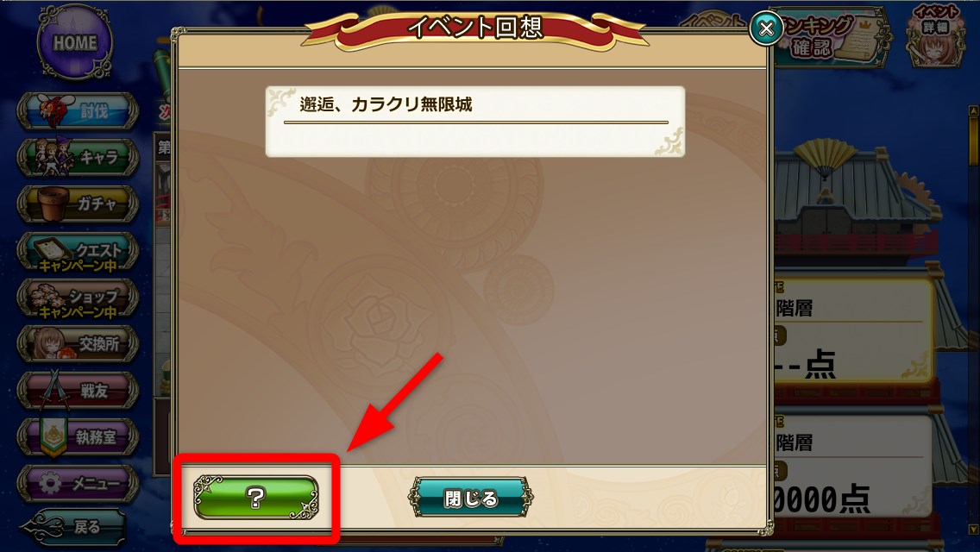The height and width of the screenshot is (552, 980).
Task: Open the 討伐 subjugation menu
Action: click(x=78, y=111)
